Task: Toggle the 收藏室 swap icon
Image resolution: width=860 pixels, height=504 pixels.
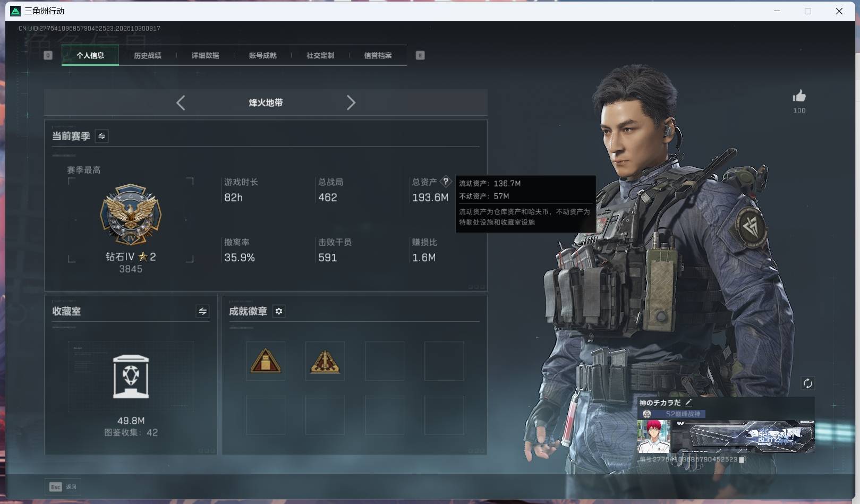Action: (x=202, y=311)
